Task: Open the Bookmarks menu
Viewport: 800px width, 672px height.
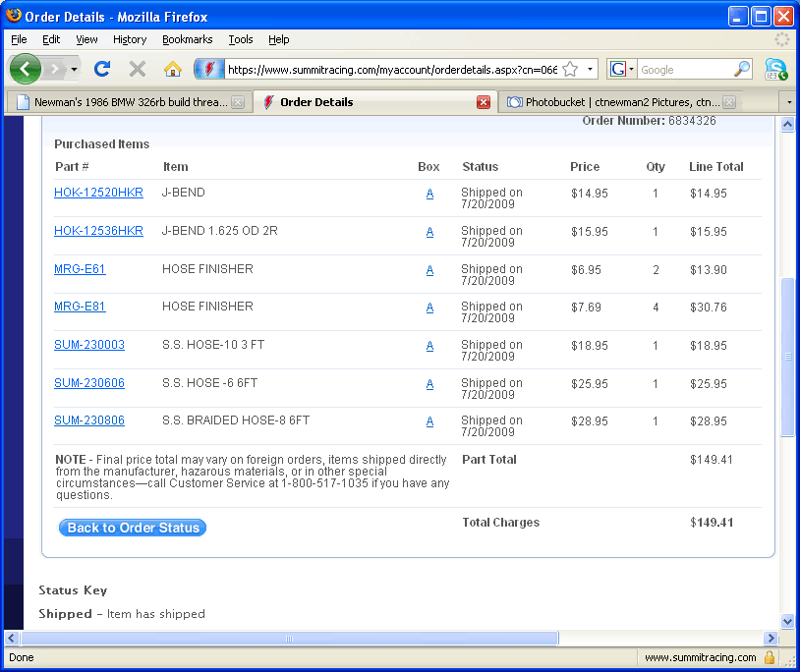Action: (188, 39)
